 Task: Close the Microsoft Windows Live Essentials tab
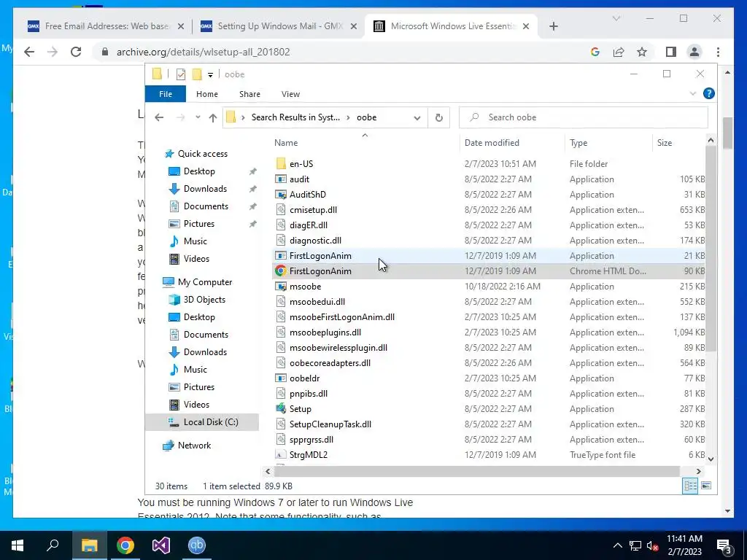click(x=525, y=26)
